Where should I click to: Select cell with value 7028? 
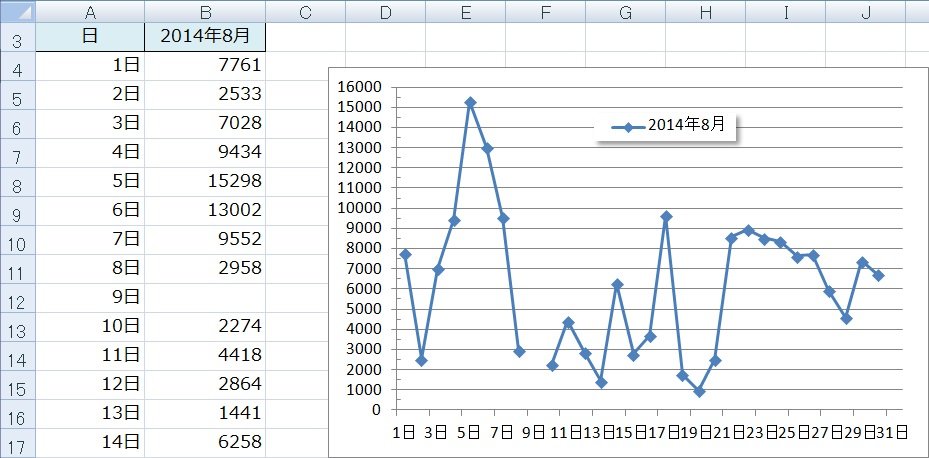205,124
